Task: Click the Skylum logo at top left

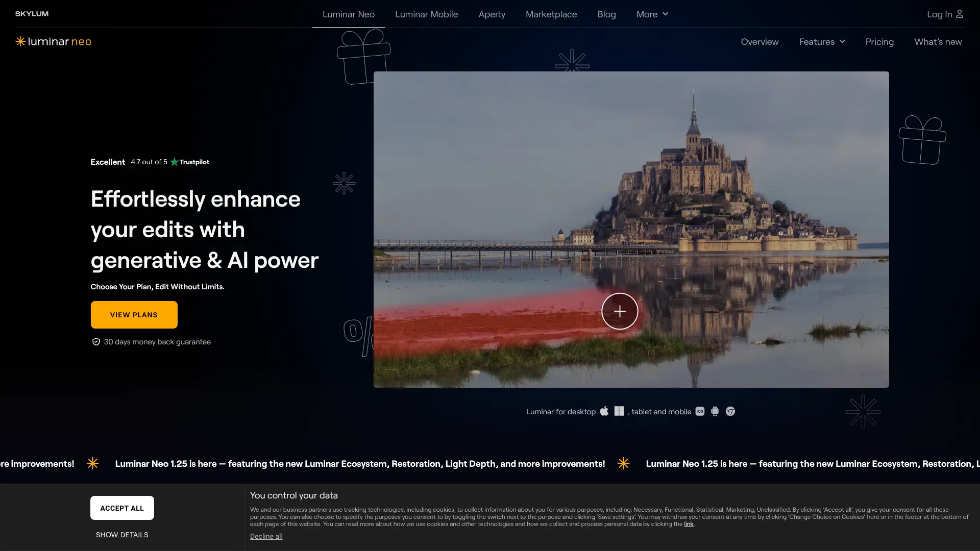Action: [x=32, y=14]
